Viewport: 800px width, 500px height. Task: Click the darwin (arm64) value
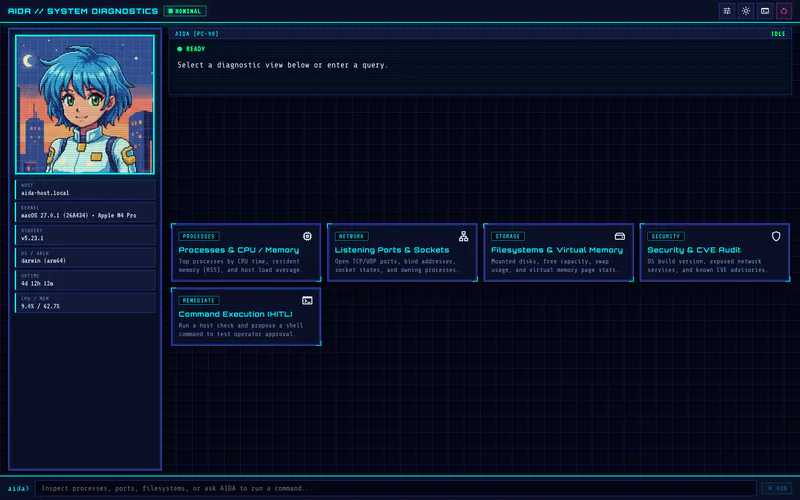[43, 261]
